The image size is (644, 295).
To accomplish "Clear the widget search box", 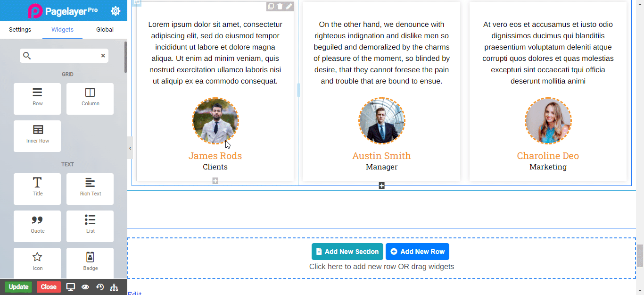I will pyautogui.click(x=103, y=56).
